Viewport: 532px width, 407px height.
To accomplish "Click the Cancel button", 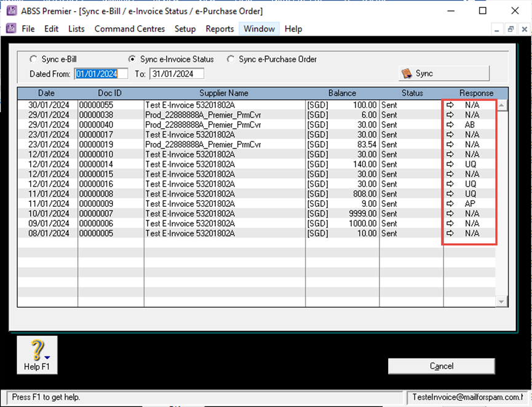I will coord(441,366).
